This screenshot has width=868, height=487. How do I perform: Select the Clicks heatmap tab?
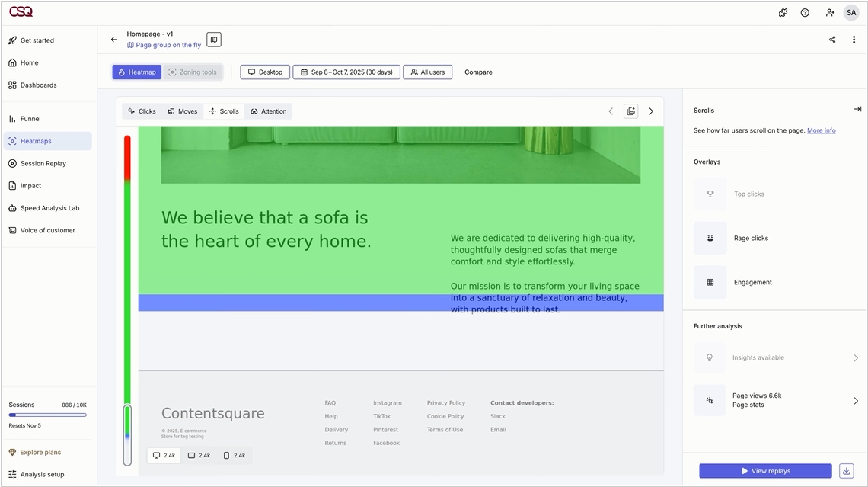coord(142,111)
